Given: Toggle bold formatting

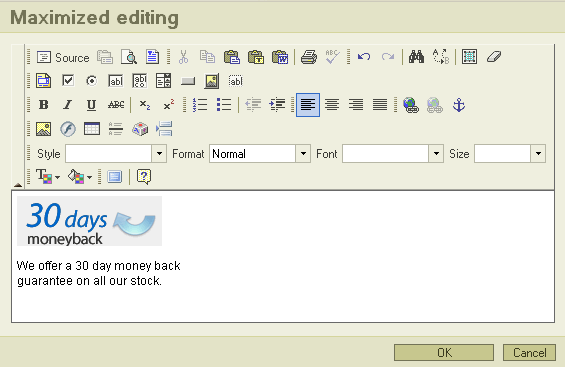Looking at the screenshot, I should (x=44, y=105).
